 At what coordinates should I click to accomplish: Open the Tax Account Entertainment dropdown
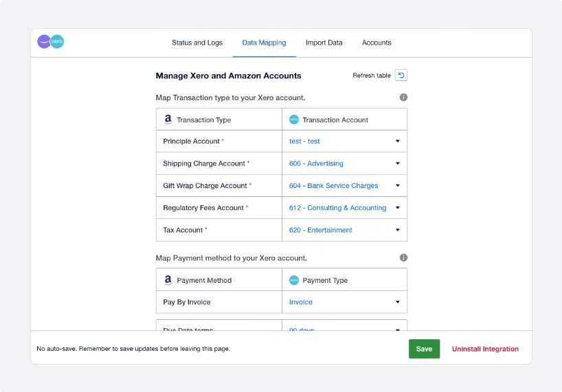tap(344, 230)
